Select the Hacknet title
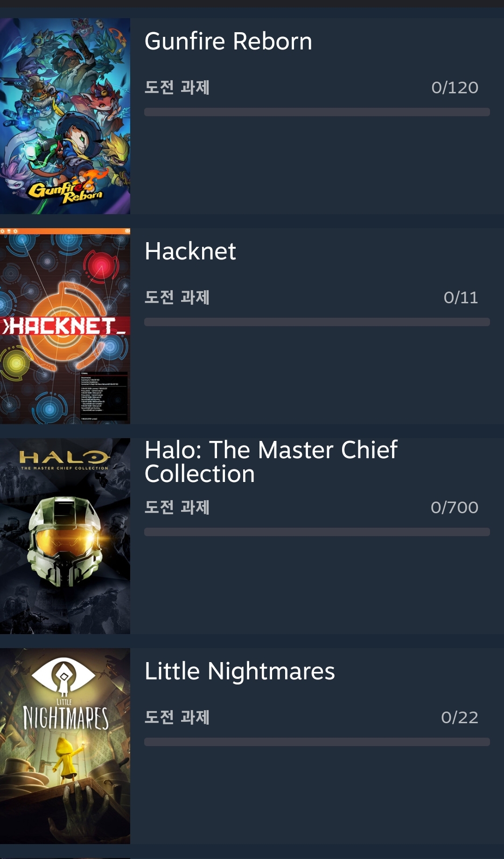 tap(190, 251)
